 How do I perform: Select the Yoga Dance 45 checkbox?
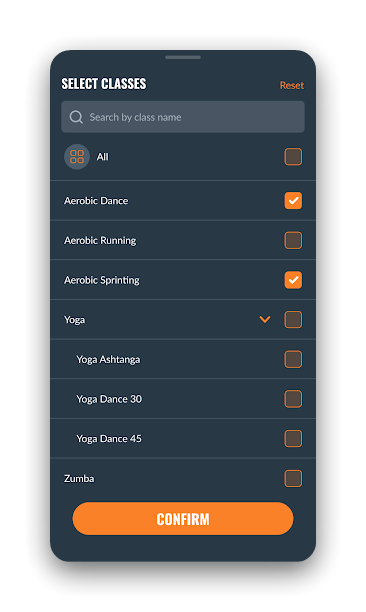click(x=293, y=439)
